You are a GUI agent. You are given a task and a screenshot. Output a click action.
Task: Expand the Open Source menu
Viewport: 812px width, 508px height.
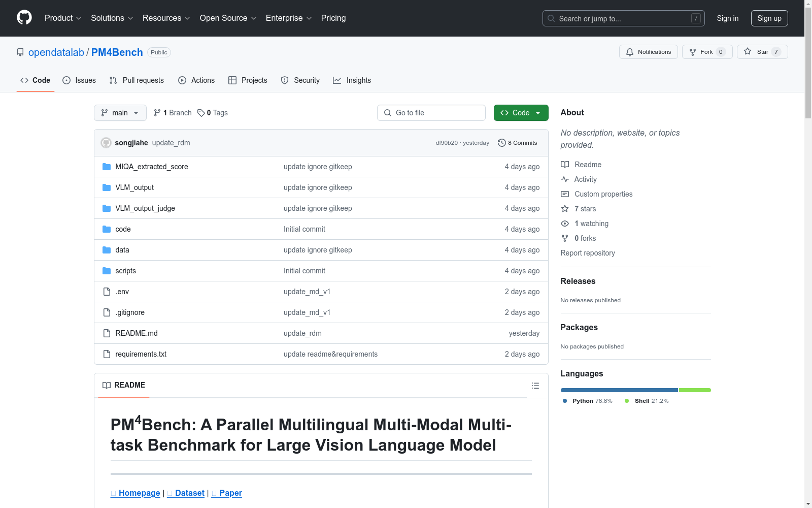click(x=228, y=18)
